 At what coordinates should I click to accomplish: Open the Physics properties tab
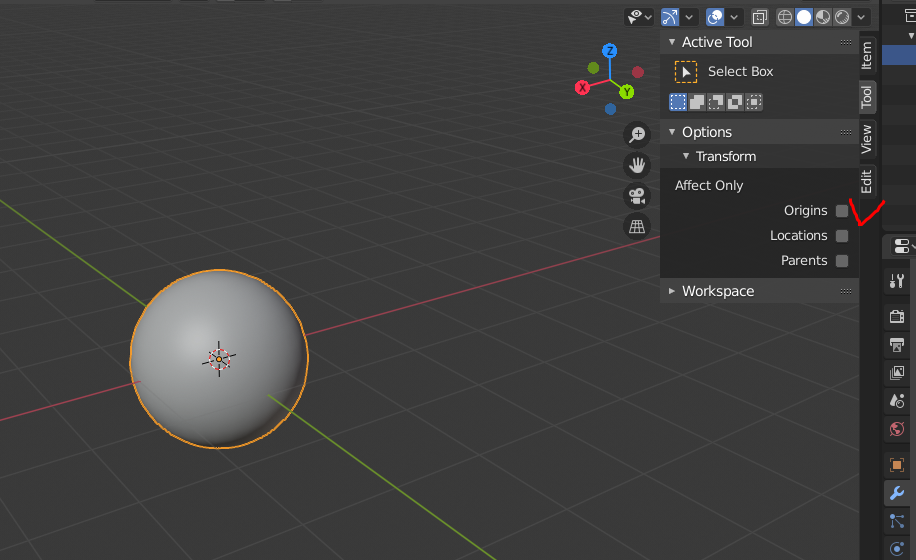tap(897, 549)
